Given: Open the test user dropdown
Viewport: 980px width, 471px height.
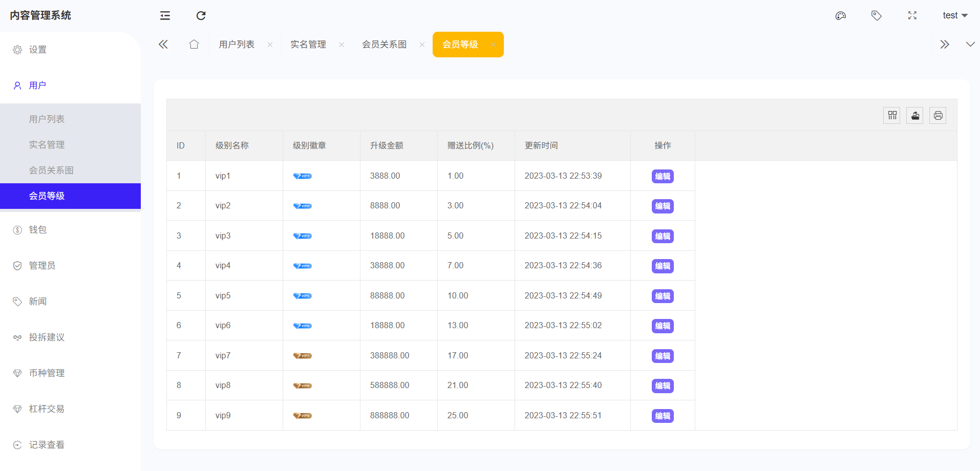Looking at the screenshot, I should coord(954,15).
